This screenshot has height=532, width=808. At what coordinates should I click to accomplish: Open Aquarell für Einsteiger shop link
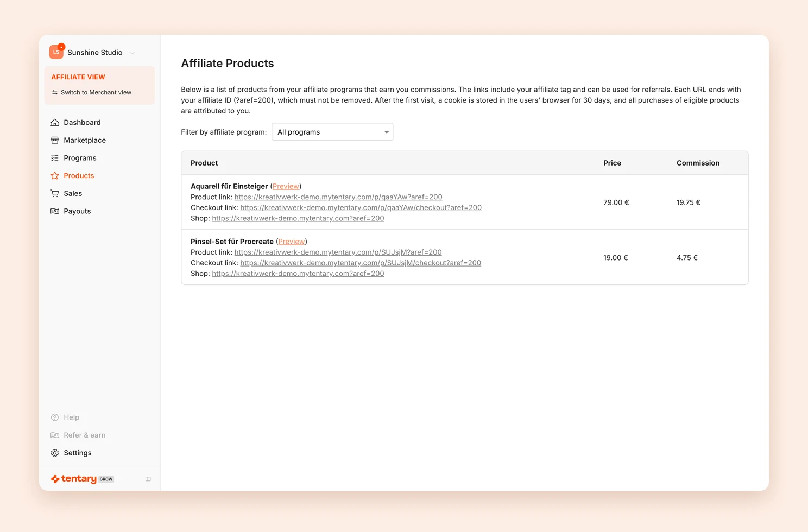pos(298,218)
